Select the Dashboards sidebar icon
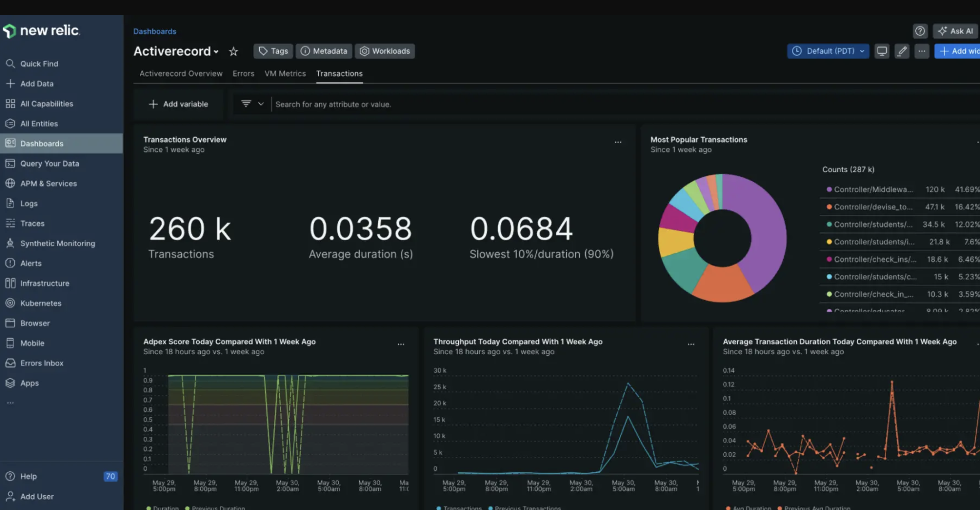 coord(10,143)
